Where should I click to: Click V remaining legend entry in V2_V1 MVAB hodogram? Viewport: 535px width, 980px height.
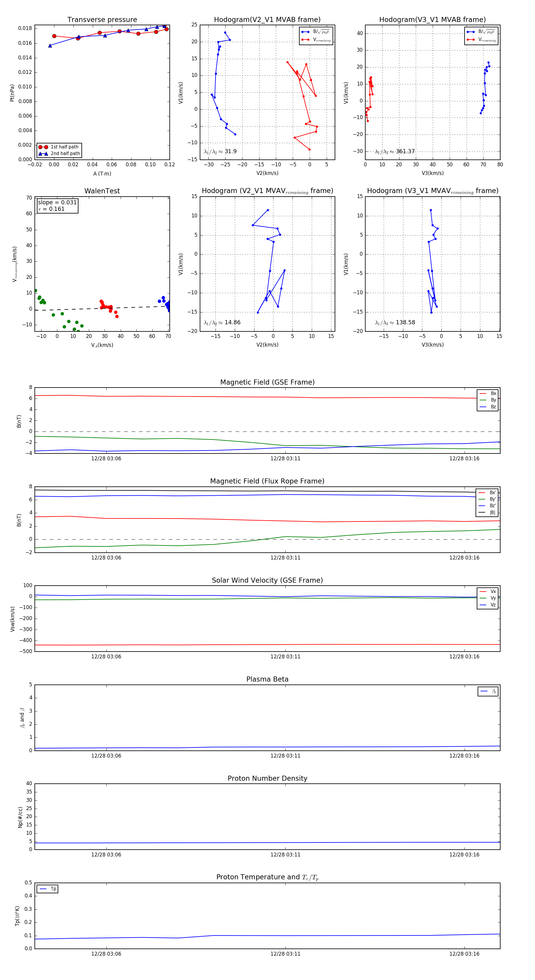316,40
